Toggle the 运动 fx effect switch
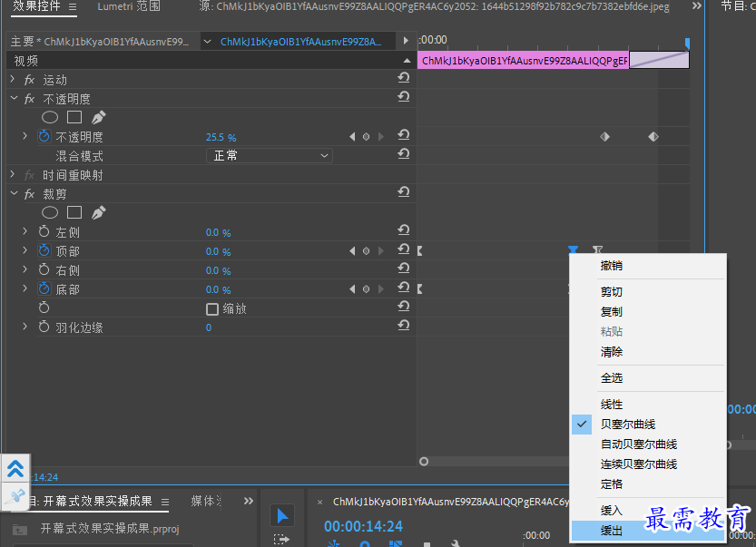This screenshot has width=756, height=547. pyautogui.click(x=29, y=80)
